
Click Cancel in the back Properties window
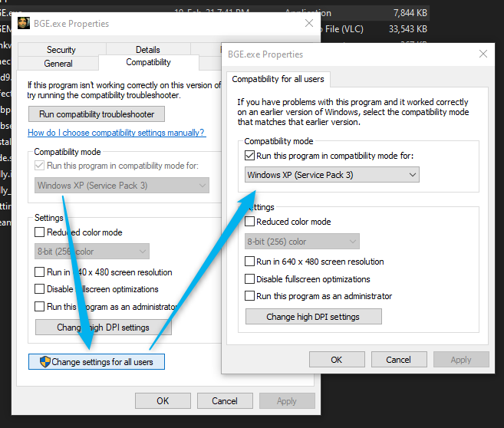(225, 400)
